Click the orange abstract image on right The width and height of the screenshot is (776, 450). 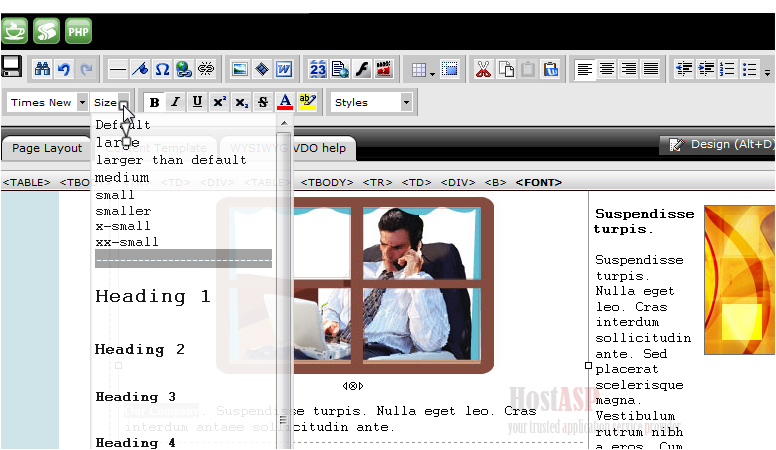(739, 280)
